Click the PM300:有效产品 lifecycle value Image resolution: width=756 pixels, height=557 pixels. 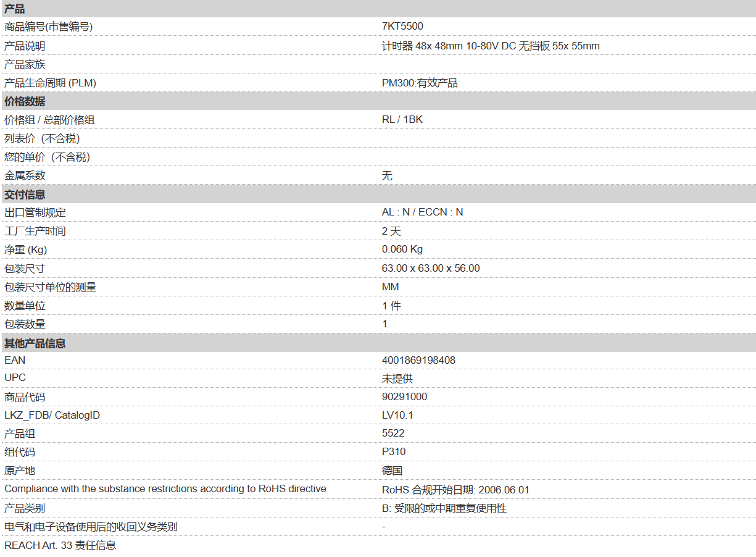point(420,83)
